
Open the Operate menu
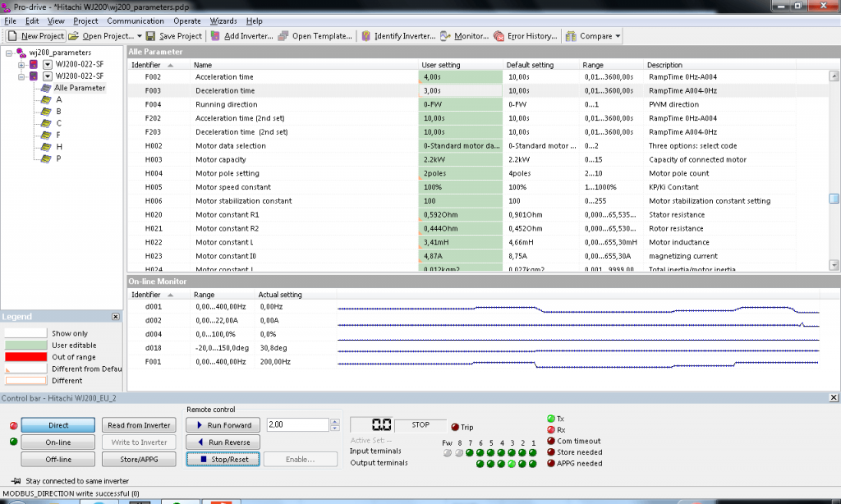[x=186, y=21]
